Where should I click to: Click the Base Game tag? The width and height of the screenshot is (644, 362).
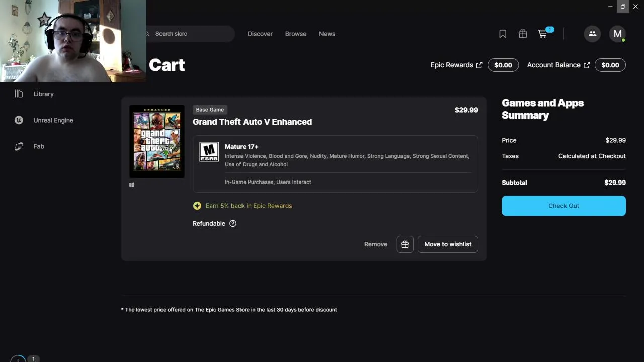210,110
